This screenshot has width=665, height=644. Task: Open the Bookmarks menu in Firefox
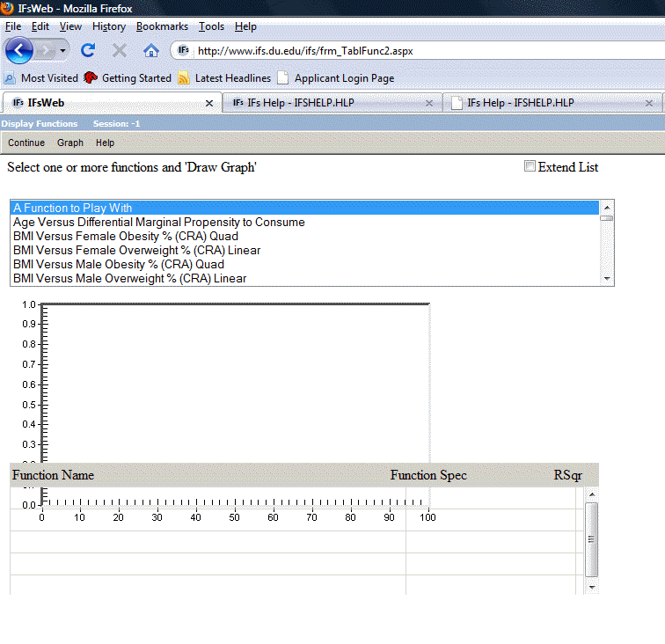coord(162,26)
